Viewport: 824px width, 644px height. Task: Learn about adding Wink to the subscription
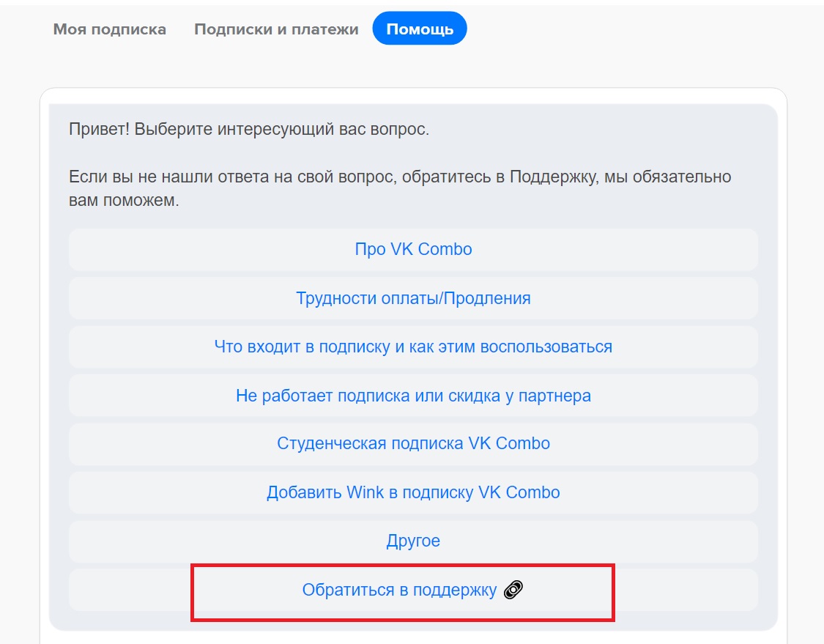tap(413, 492)
